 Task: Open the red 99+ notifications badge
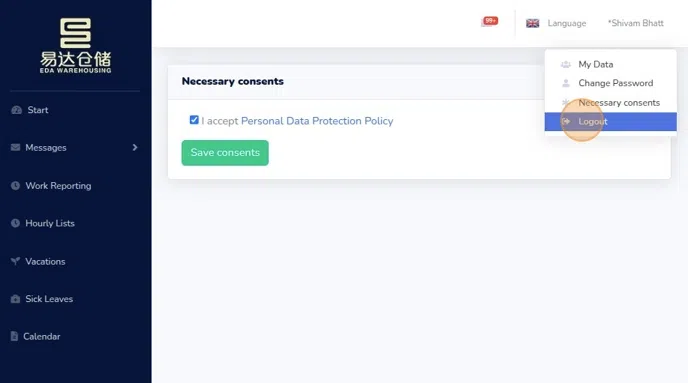490,21
